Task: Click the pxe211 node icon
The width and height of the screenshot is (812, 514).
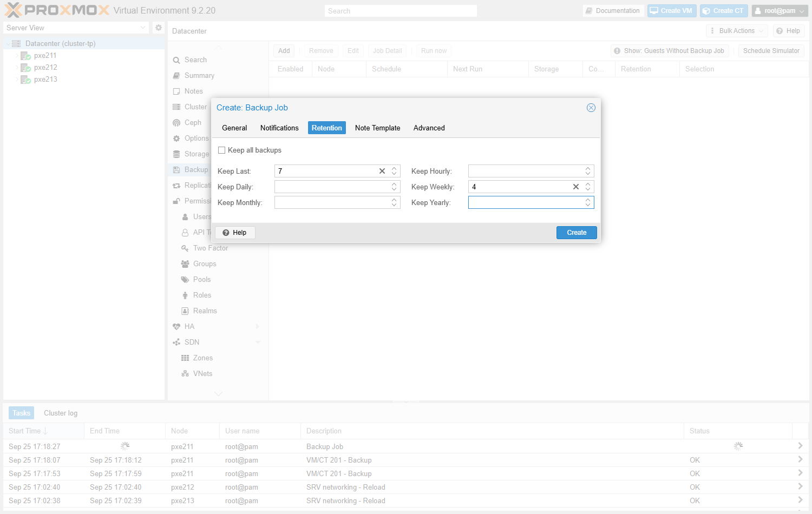Action: (x=25, y=56)
